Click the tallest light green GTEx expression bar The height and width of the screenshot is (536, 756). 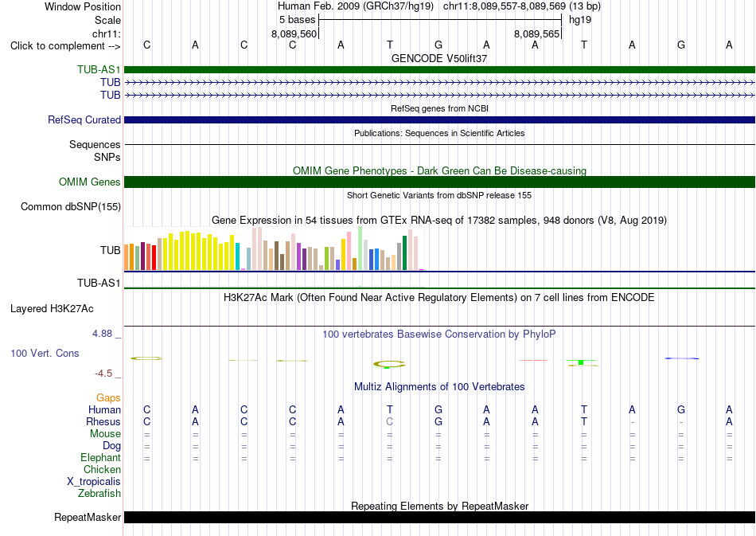point(360,248)
